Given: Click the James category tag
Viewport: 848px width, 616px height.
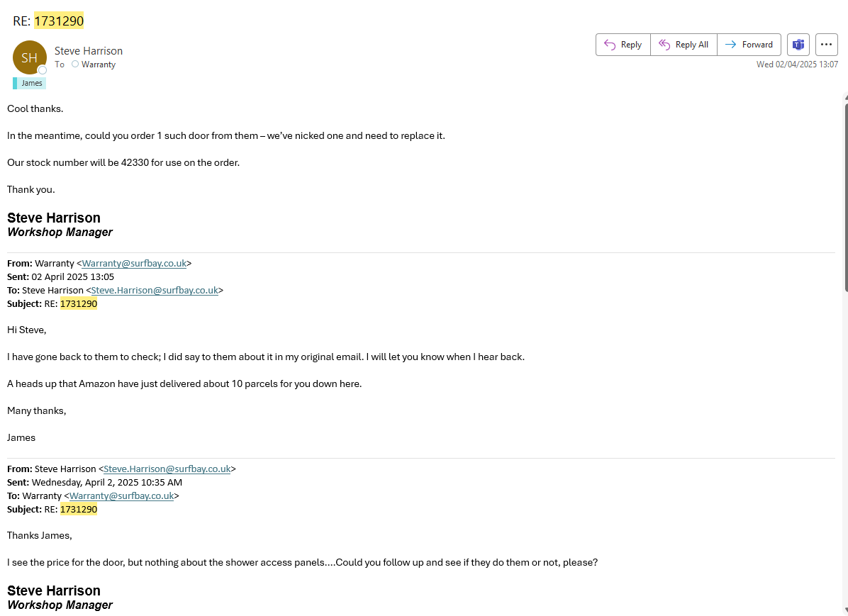Looking at the screenshot, I should [31, 83].
